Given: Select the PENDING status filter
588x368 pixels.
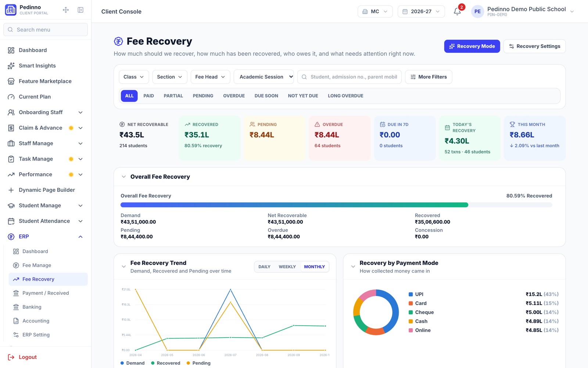Looking at the screenshot, I should (203, 96).
